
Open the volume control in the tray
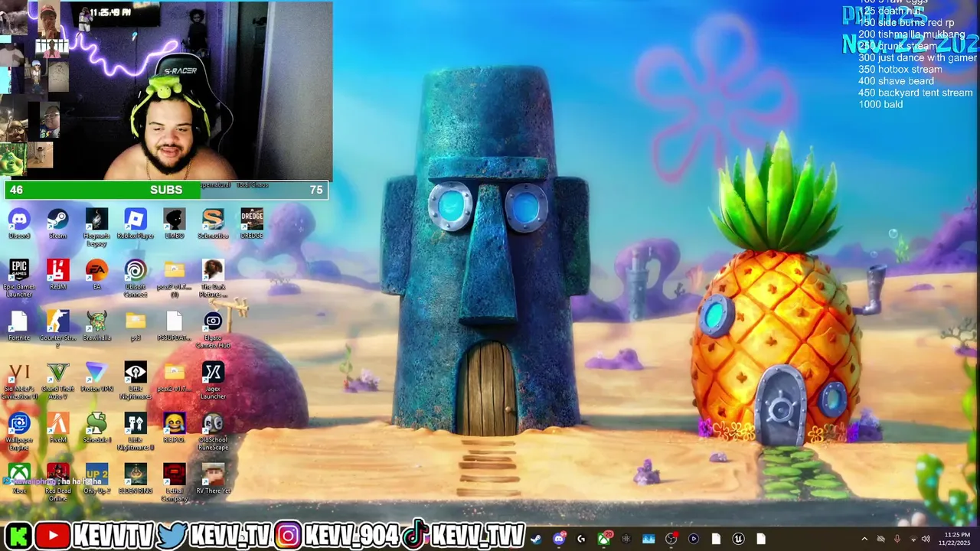[x=926, y=539]
